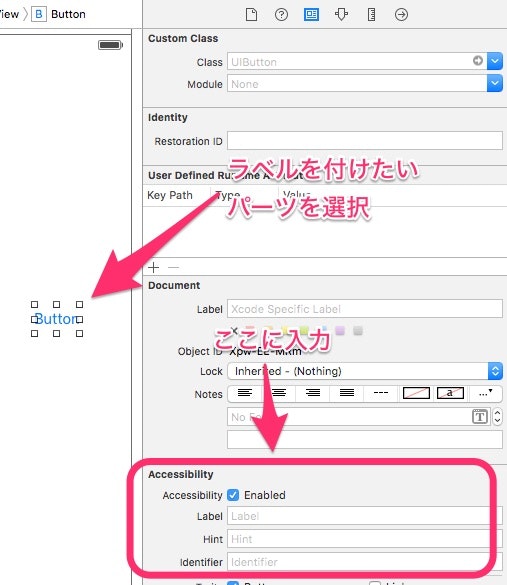The width and height of the screenshot is (507, 585).
Task: Show the Identity inspector
Action: point(311,15)
